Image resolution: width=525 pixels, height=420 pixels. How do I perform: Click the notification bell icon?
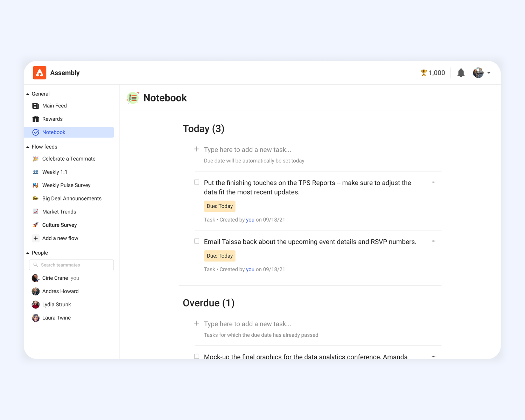[461, 72]
